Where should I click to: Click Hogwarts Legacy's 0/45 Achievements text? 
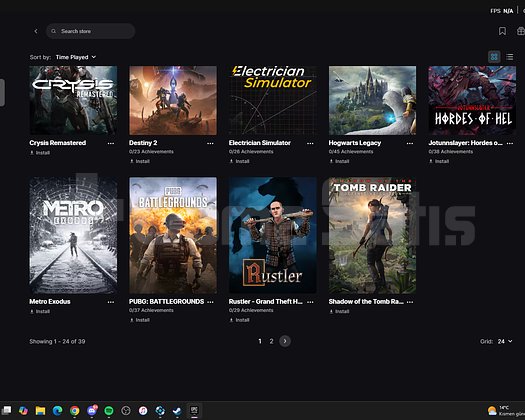point(351,152)
